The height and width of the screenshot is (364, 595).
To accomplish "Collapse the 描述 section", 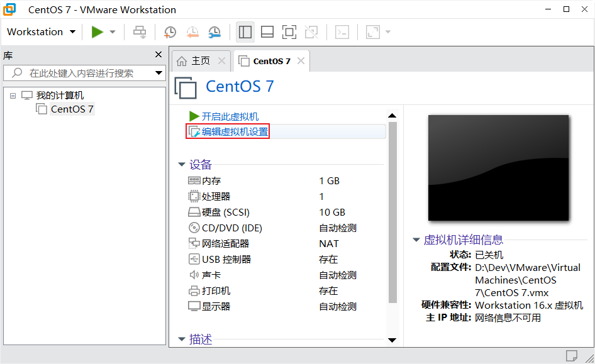I will pos(182,339).
